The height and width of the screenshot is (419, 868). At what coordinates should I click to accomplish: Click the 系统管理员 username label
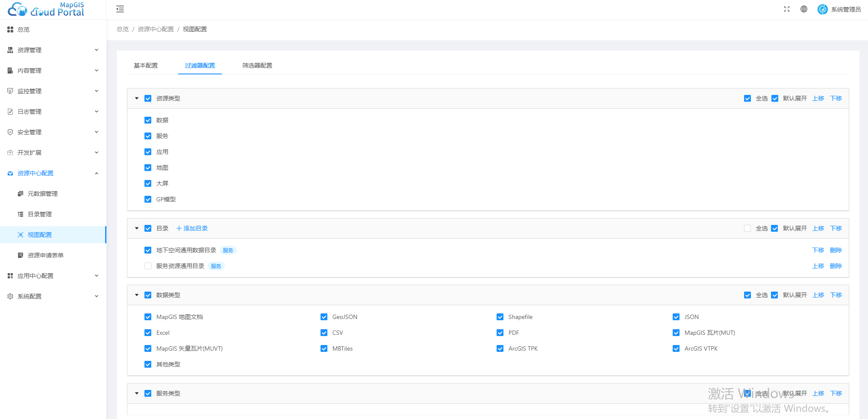click(x=846, y=9)
